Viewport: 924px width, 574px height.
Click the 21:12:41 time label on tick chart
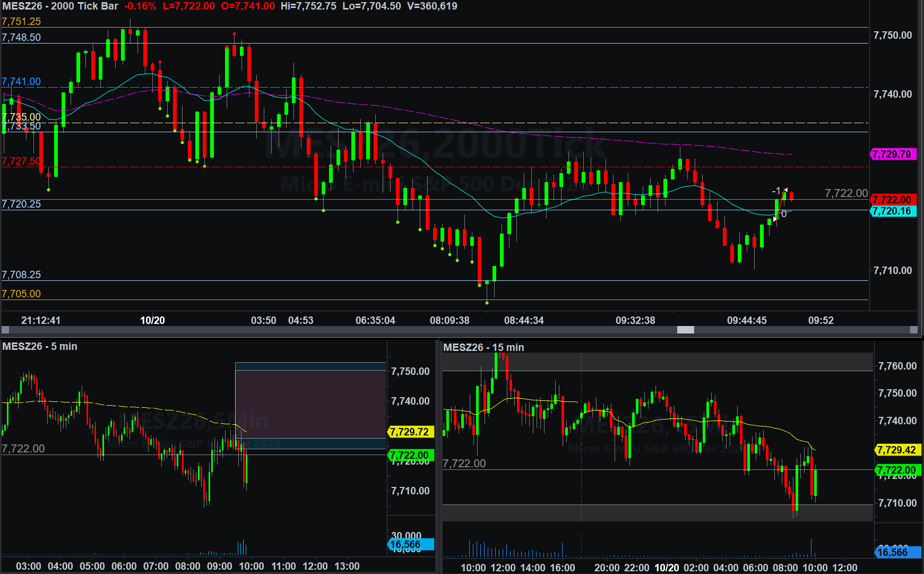[41, 321]
